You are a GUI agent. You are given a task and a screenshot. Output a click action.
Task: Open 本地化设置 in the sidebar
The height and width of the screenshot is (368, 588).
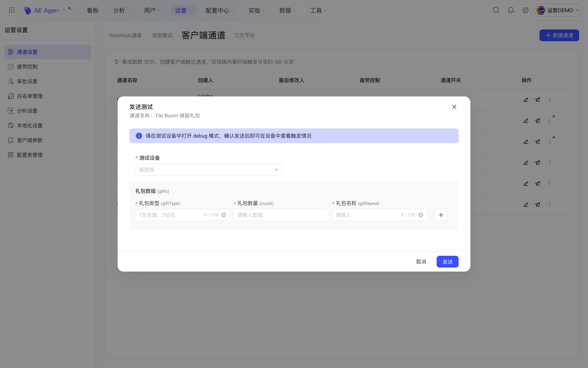[48, 125]
